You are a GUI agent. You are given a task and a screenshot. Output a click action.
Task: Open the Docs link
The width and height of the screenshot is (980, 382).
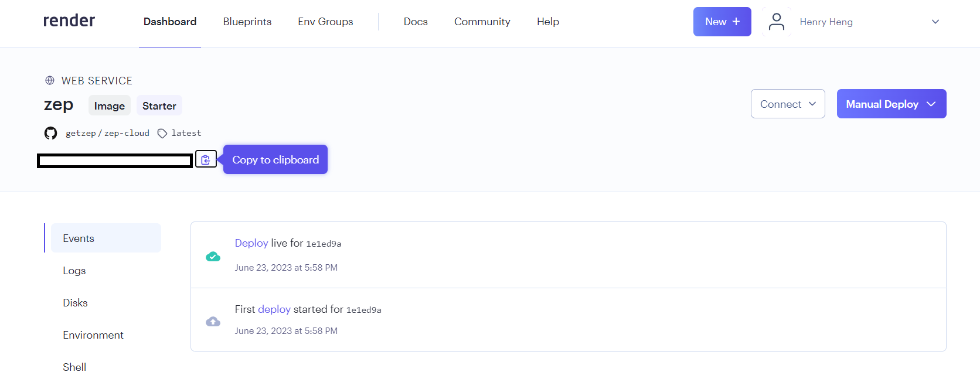pyautogui.click(x=416, y=22)
